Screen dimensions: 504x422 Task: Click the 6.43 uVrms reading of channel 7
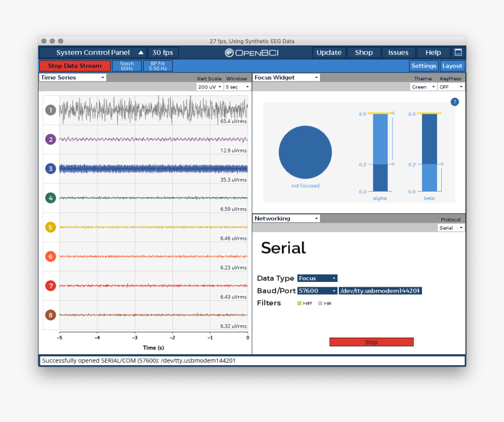[233, 297]
